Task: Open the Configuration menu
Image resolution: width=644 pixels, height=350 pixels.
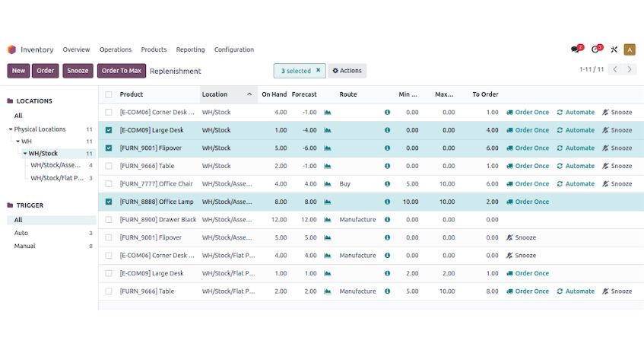Action: 233,49
